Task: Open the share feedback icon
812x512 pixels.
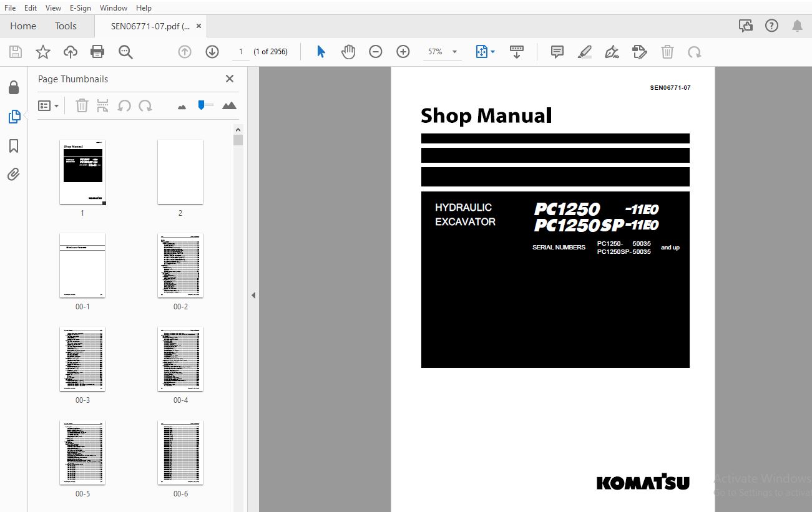Action: pos(745,26)
